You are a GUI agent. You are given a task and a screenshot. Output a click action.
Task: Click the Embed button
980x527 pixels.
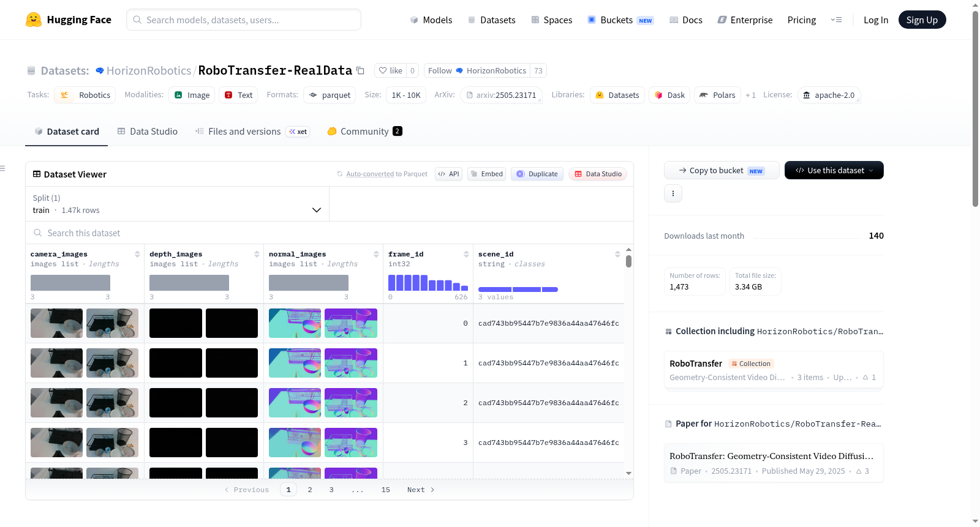tap(486, 174)
